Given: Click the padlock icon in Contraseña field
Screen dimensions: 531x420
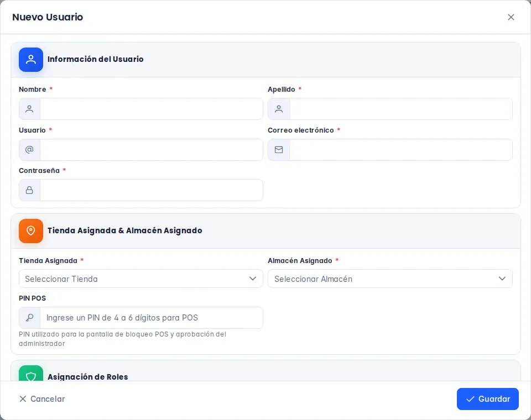Looking at the screenshot, I should pyautogui.click(x=29, y=190).
